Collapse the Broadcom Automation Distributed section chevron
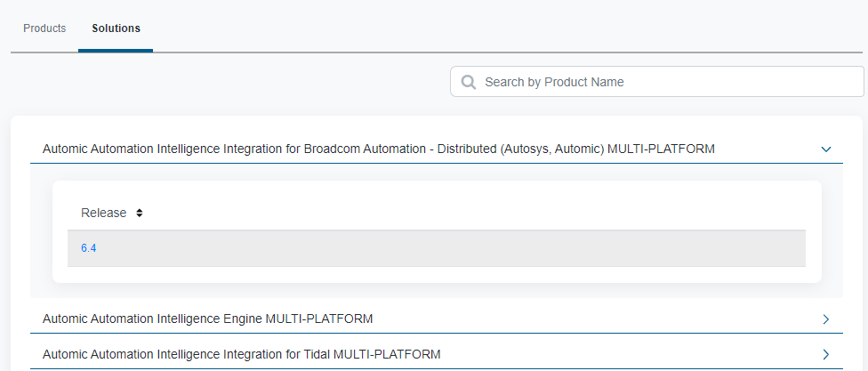Screen dimensions: 868x371 click(825, 149)
